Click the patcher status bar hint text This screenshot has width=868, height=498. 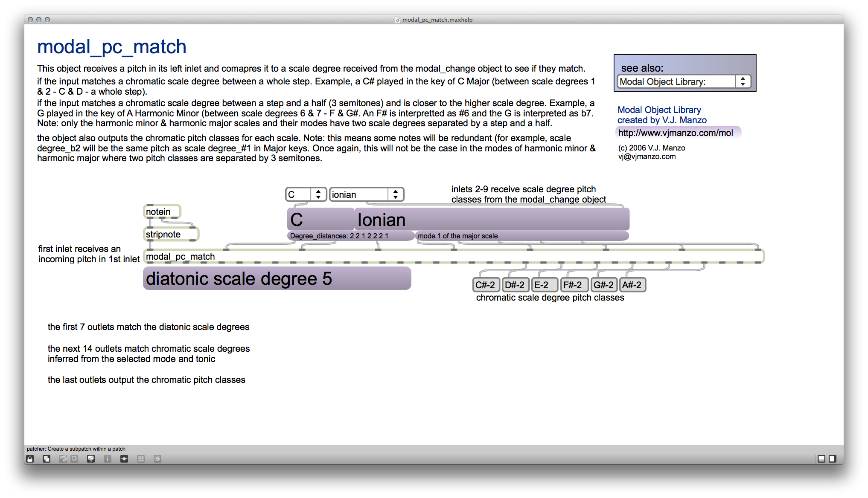(x=76, y=449)
